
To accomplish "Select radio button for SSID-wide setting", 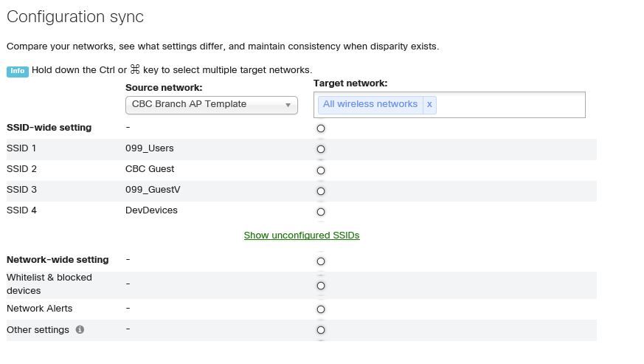I will coord(321,128).
